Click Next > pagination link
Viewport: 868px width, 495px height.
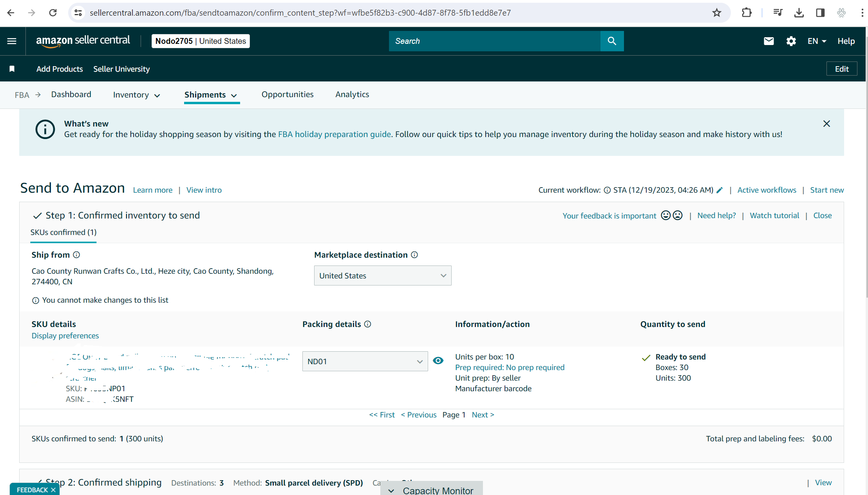[x=483, y=415]
